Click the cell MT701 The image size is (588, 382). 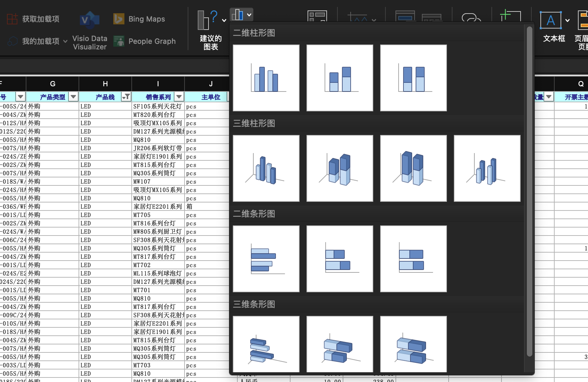[x=158, y=290]
